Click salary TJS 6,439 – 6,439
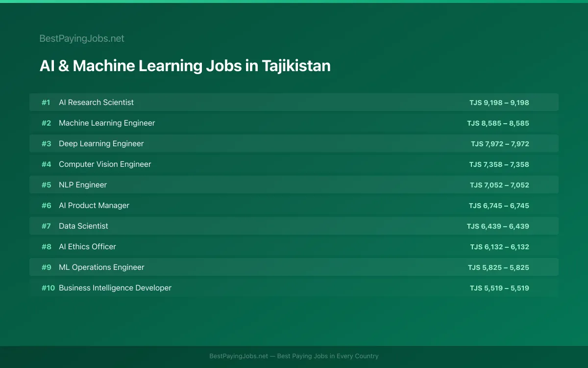588x368 pixels. [498, 226]
